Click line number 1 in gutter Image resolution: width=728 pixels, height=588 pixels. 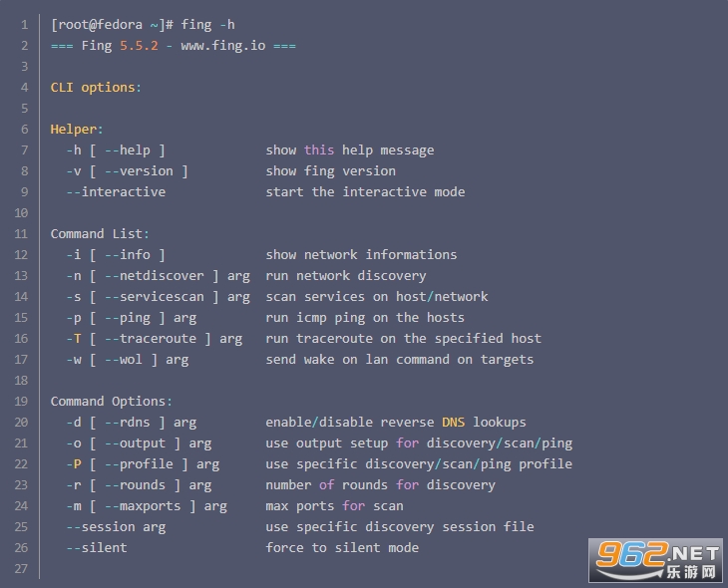(x=24, y=24)
